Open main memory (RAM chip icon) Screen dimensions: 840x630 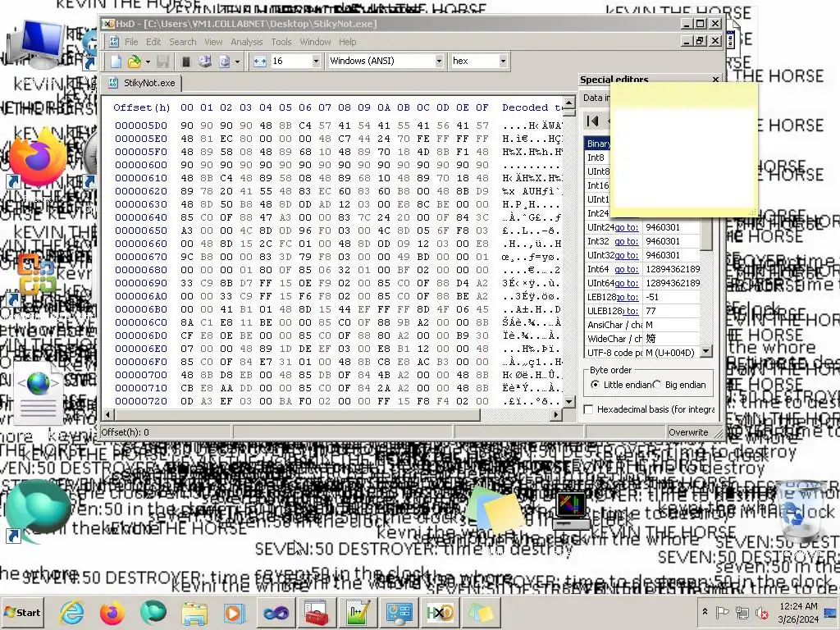coord(186,61)
